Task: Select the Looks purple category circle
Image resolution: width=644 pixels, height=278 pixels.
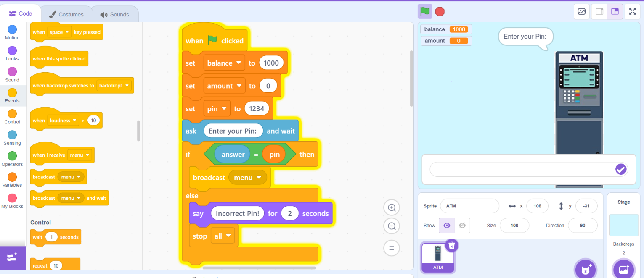Action: 12,50
